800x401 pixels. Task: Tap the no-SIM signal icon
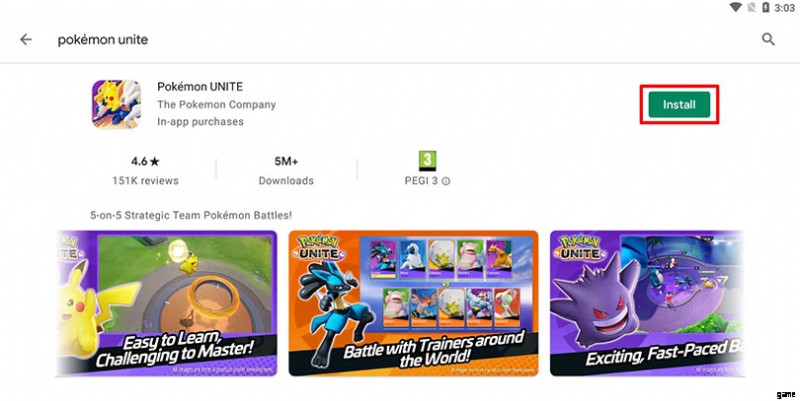[751, 7]
